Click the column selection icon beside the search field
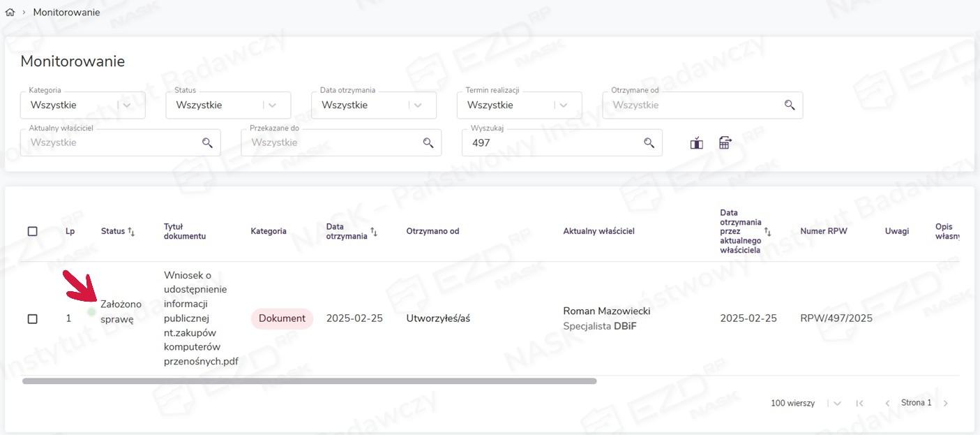 pos(696,143)
